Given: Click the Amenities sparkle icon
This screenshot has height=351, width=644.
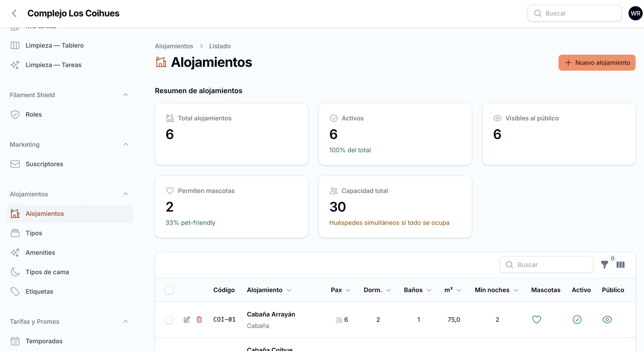Looking at the screenshot, I should click(15, 252).
